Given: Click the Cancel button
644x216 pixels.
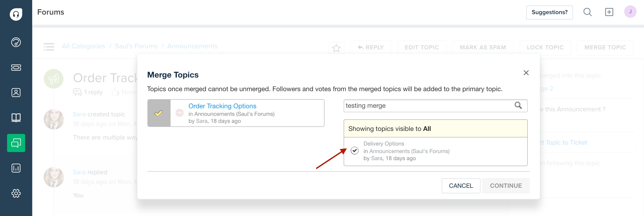Looking at the screenshot, I should click(x=461, y=186).
